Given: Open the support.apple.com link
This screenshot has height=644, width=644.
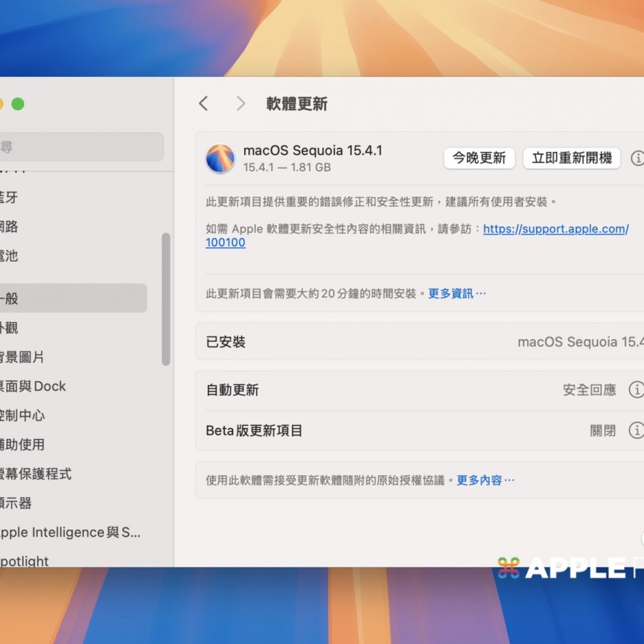Looking at the screenshot, I should pos(555,229).
